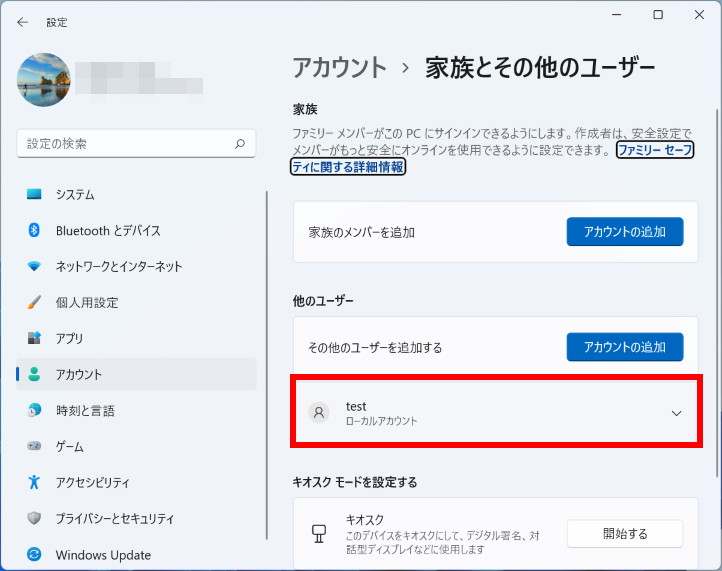Click the privacy shield icon
The height and width of the screenshot is (571, 722).
pos(34,518)
